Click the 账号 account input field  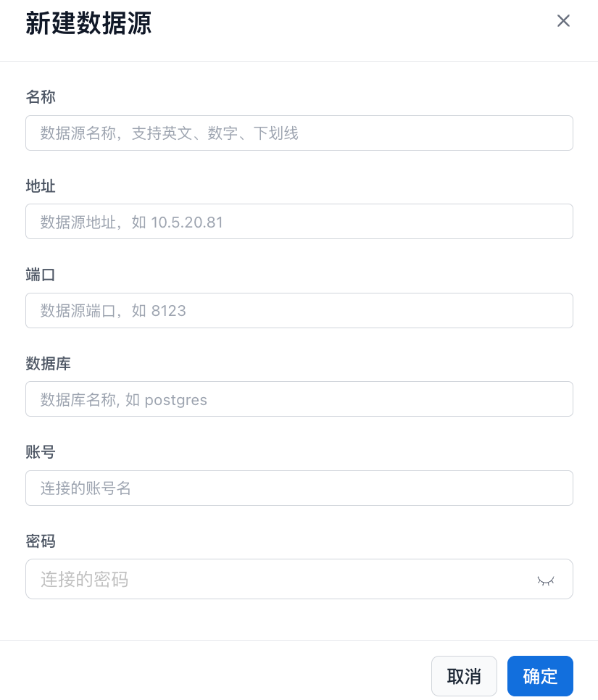[x=299, y=488]
